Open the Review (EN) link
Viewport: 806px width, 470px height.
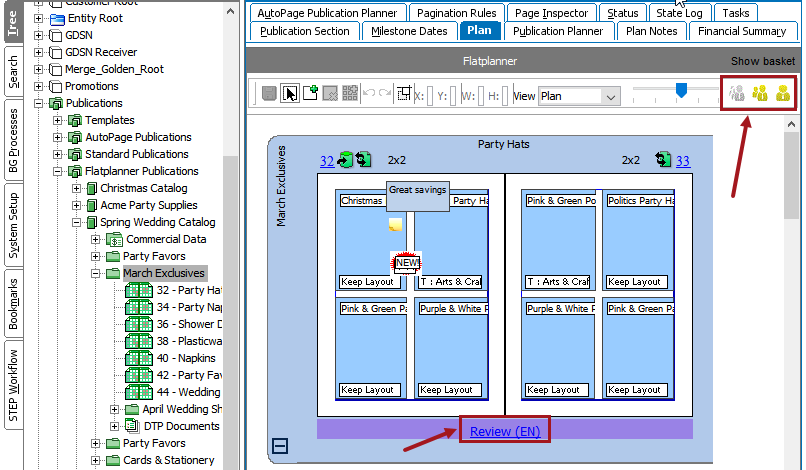click(x=504, y=431)
